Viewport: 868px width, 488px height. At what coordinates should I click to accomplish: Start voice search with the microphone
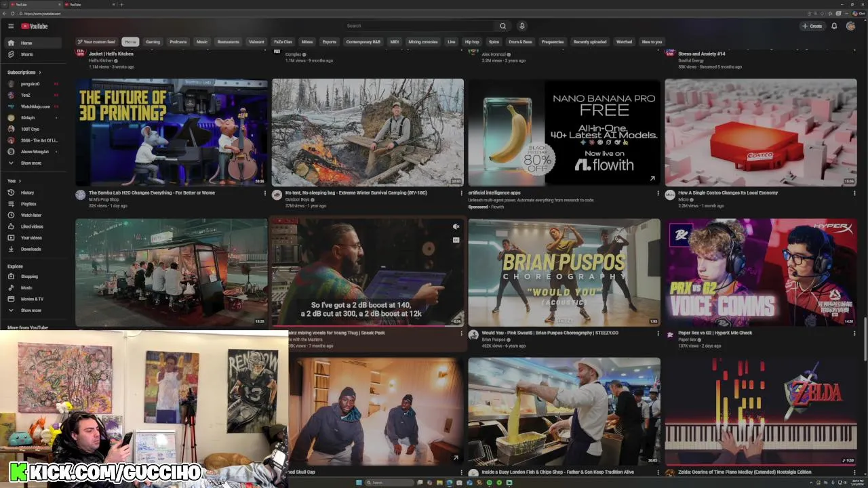point(521,26)
